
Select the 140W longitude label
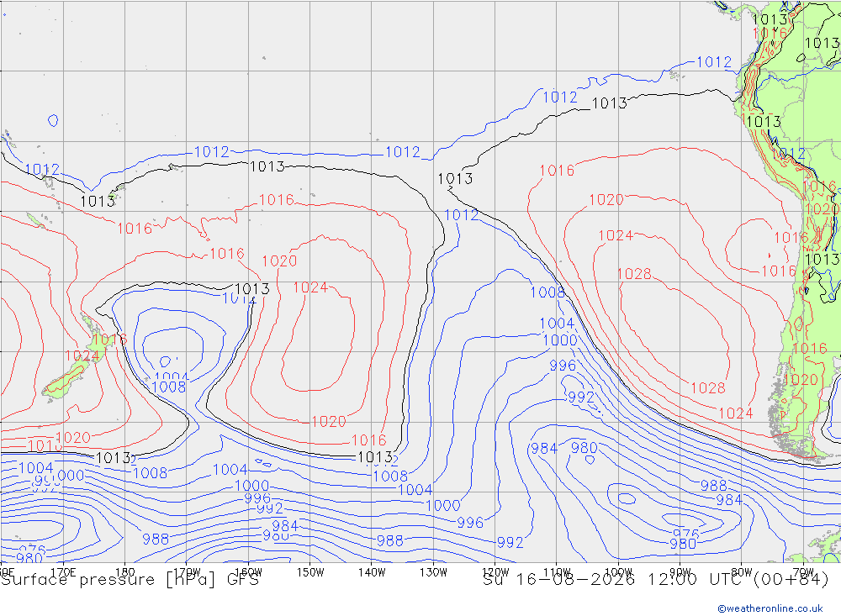point(372,571)
